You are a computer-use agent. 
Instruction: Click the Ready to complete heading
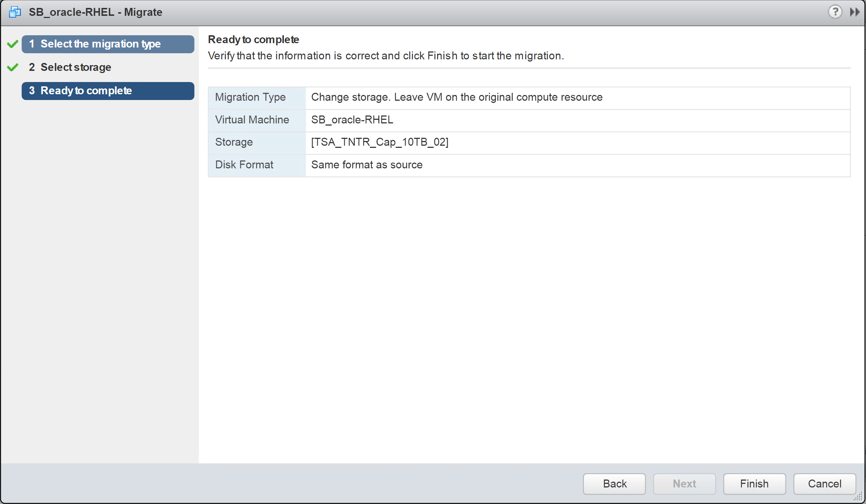[x=253, y=40]
